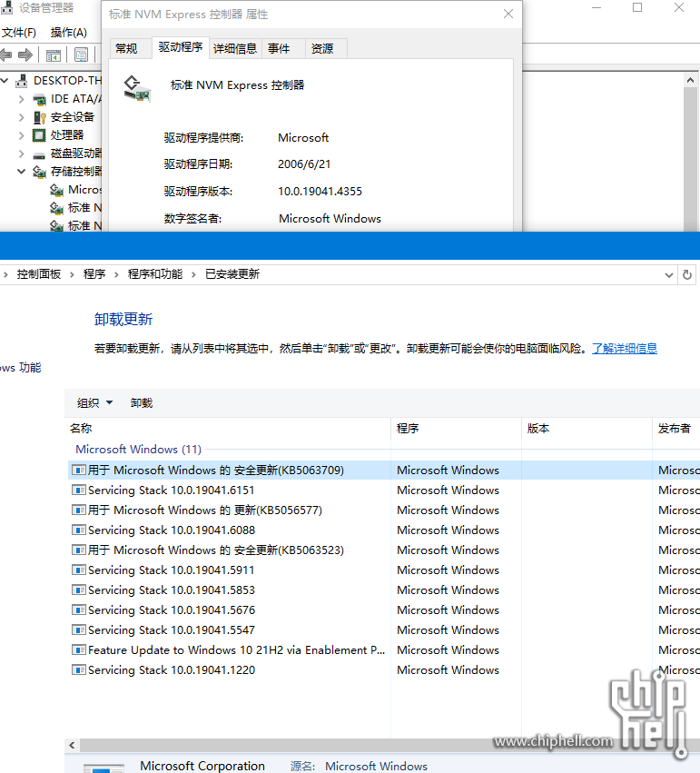The image size is (700, 773).
Task: Switch to the 驱动程序 tab
Action: (181, 47)
